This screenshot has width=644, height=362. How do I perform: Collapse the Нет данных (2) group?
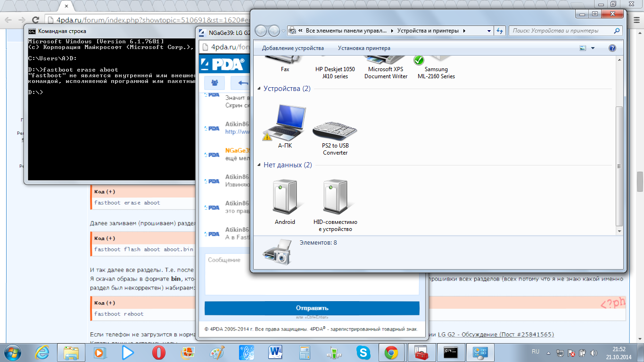tap(259, 165)
